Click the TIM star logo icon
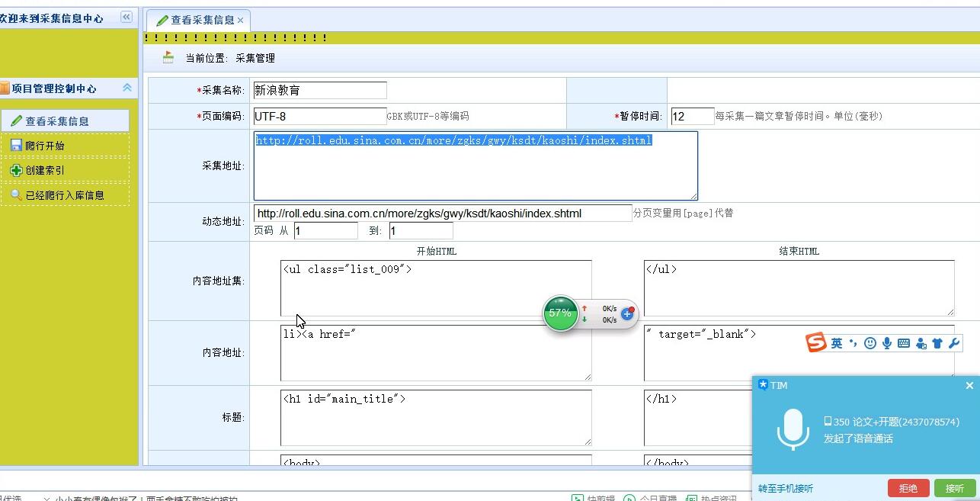 click(763, 385)
